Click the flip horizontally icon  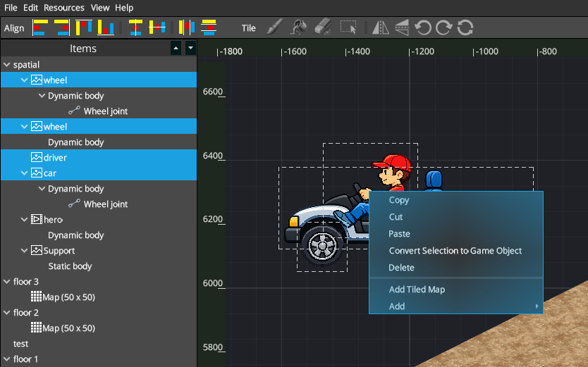point(380,27)
